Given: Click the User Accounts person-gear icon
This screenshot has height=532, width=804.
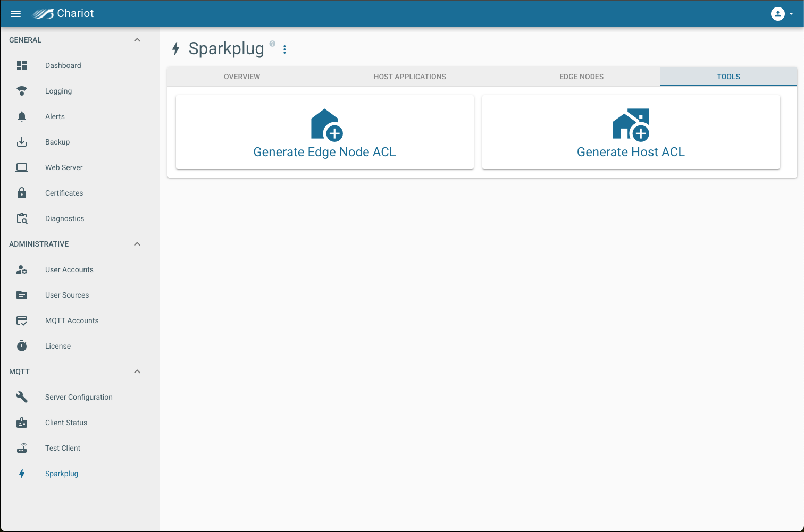Looking at the screenshot, I should point(22,269).
